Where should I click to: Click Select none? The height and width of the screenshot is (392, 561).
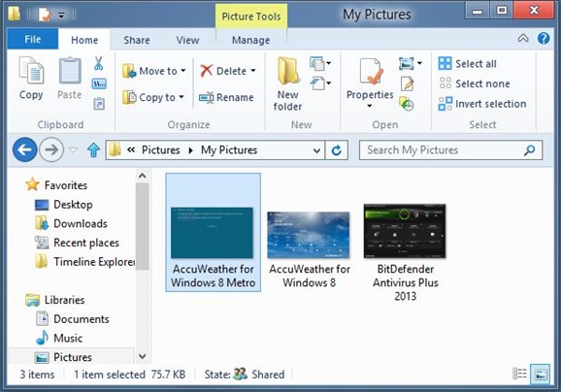pos(474,83)
